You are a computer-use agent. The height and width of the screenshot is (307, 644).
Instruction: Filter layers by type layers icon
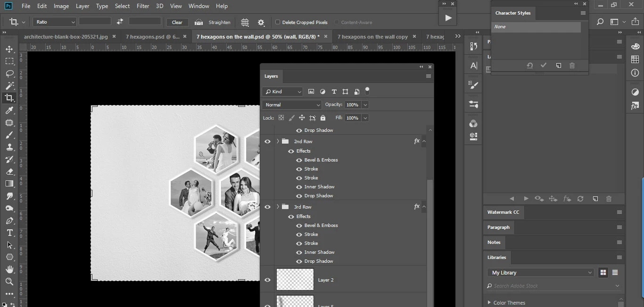coord(334,92)
